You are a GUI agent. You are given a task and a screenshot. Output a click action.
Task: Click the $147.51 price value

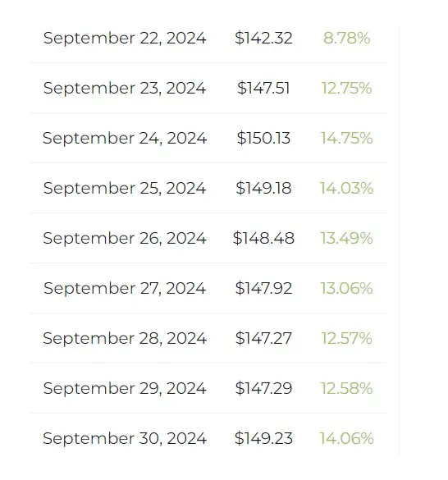[x=263, y=88]
